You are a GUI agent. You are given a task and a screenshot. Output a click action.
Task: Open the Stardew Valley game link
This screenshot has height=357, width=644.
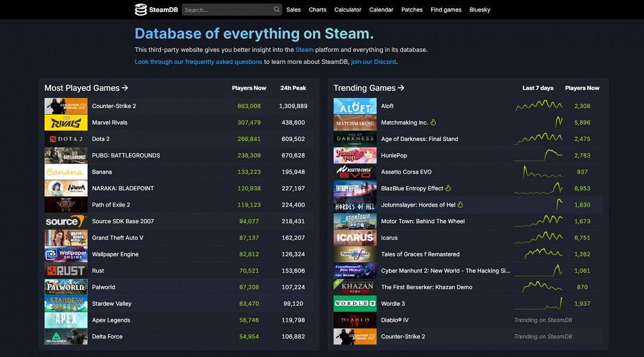point(112,304)
